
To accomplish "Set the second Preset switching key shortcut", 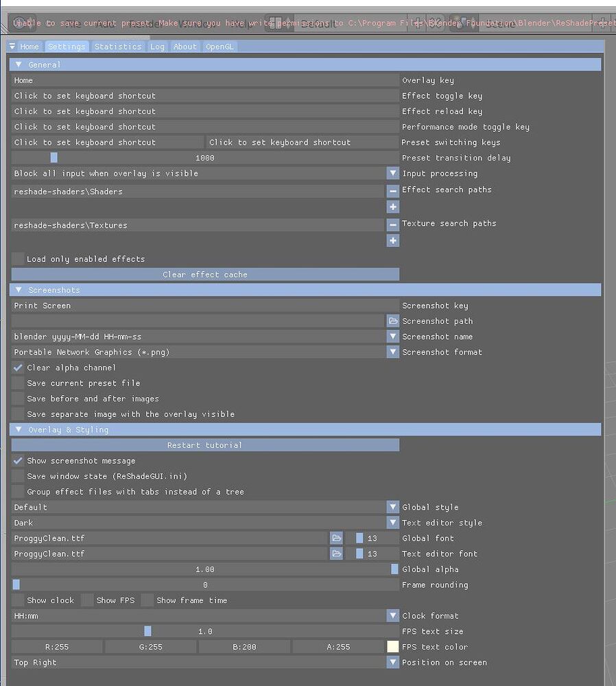I will tap(303, 142).
